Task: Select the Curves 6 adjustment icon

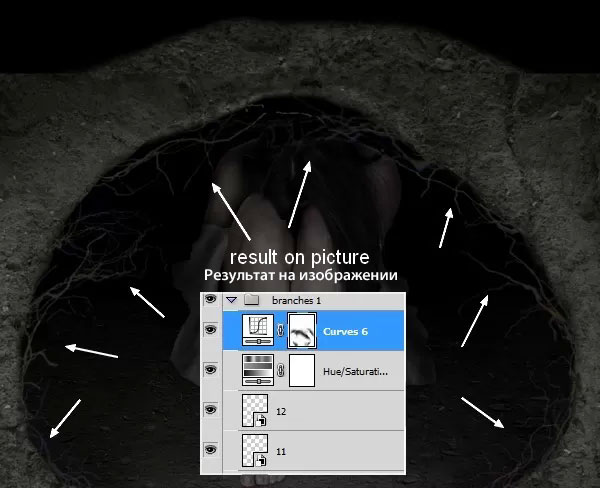Action: click(258, 330)
